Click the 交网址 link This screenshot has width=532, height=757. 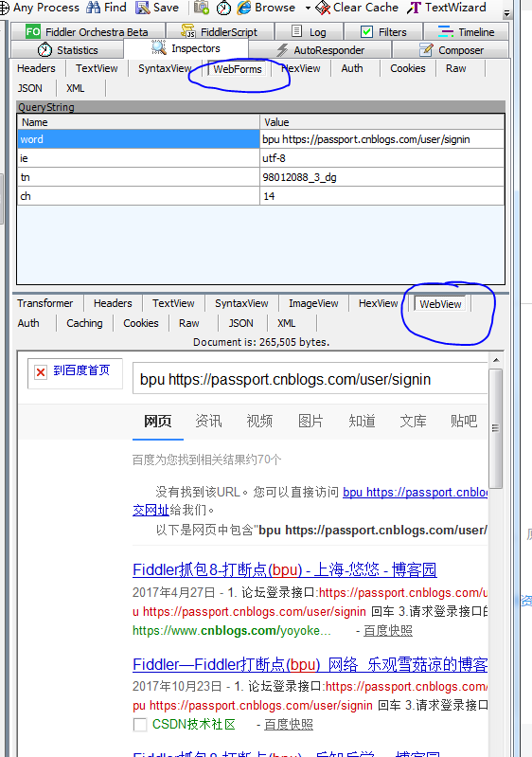coord(151,511)
